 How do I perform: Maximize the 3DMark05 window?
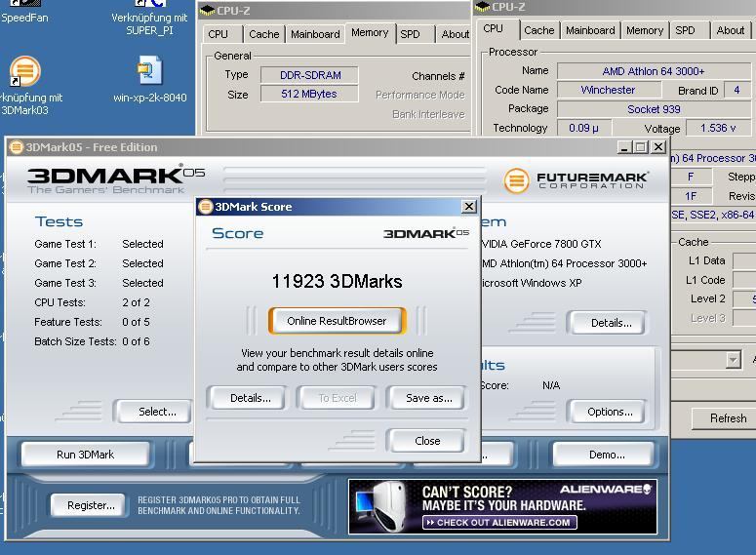pos(641,147)
